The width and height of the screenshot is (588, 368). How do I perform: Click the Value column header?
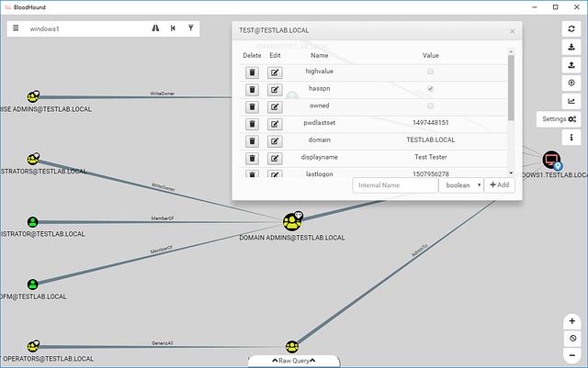tap(431, 55)
